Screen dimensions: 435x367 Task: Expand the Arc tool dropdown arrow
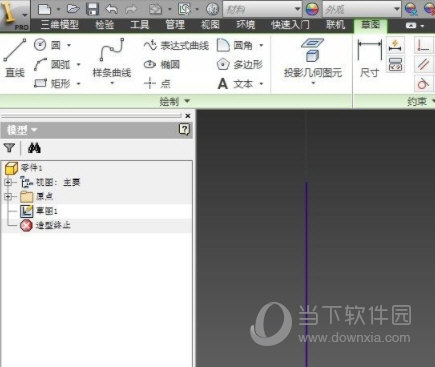pos(79,64)
